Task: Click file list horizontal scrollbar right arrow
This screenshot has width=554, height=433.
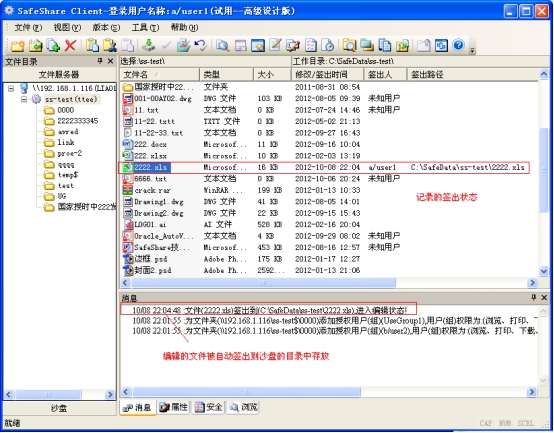Action: 532,283
